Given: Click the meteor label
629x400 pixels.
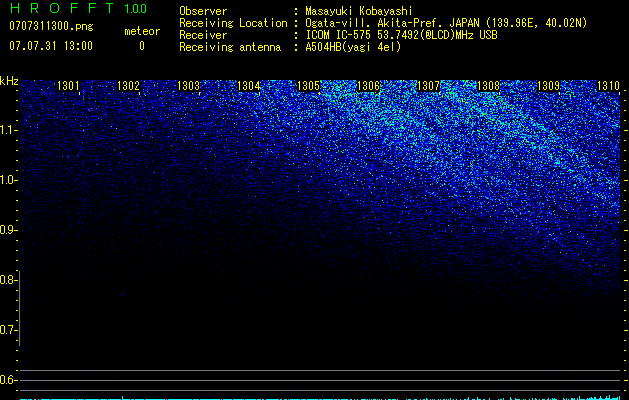Looking at the screenshot, I should point(142,31).
